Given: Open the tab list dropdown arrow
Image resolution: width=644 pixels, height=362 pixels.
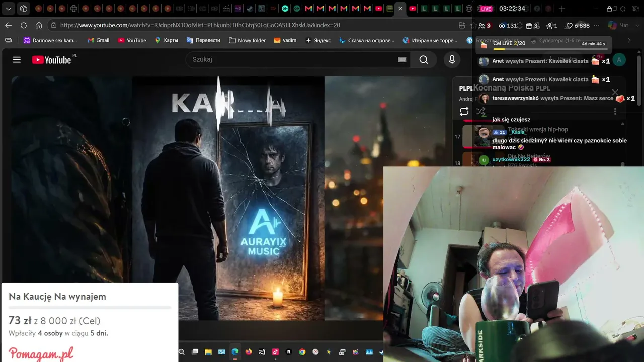Looking at the screenshot, I should click(9, 9).
